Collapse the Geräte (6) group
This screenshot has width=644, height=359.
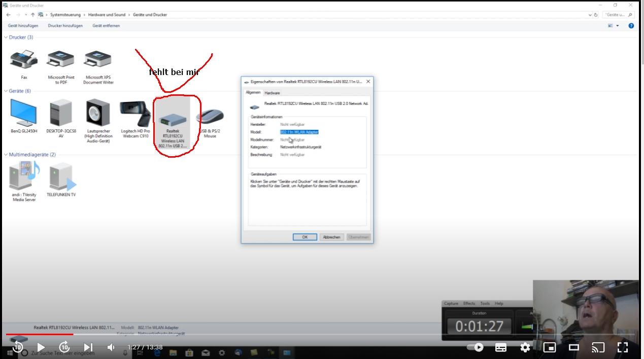(x=6, y=91)
